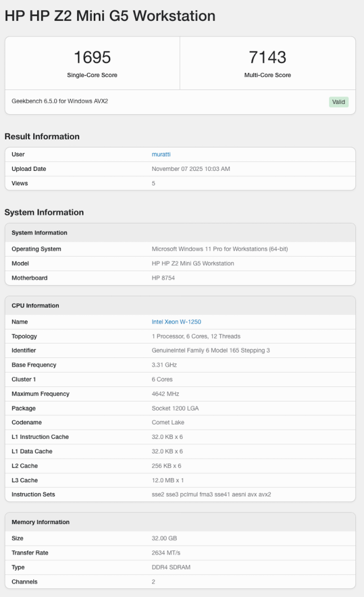Click the Upload Date value November 07 2025
This screenshot has height=597, width=364.
[x=191, y=169]
